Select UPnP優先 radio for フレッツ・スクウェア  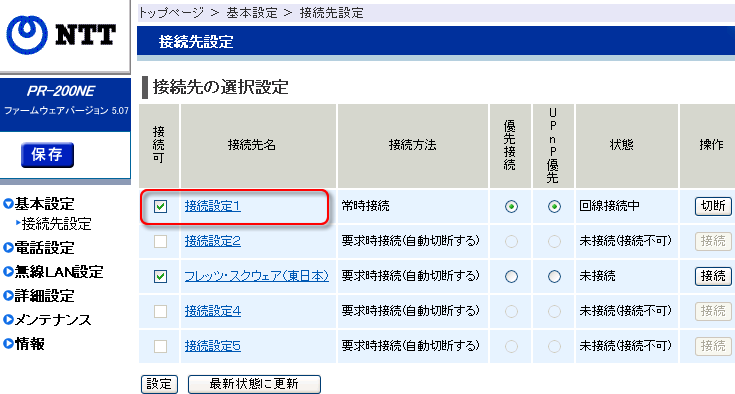tap(554, 276)
